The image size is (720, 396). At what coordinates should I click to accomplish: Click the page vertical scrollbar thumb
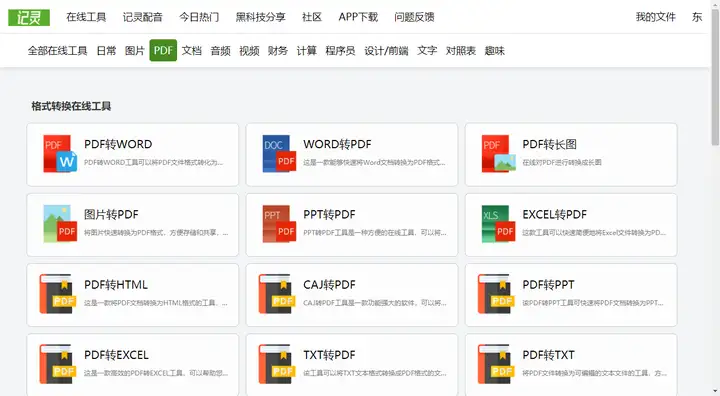pos(715,78)
